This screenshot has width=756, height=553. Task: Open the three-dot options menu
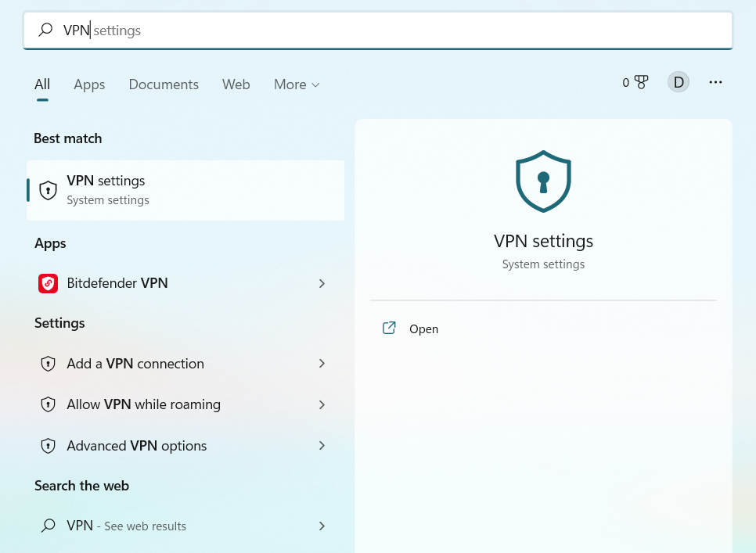click(715, 82)
